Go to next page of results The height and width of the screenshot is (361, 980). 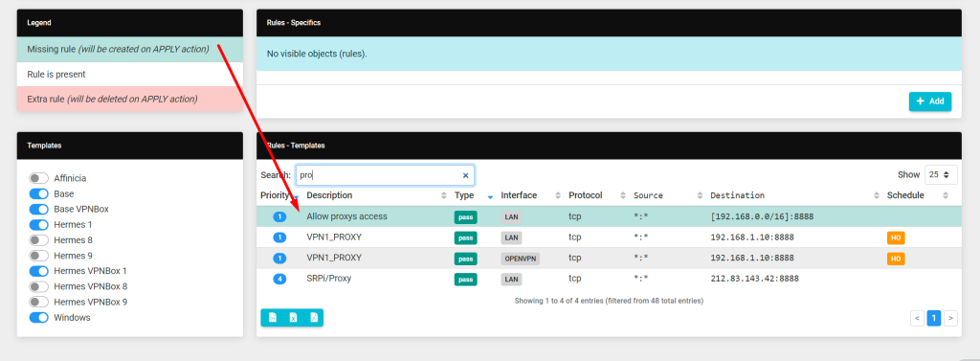pos(950,319)
